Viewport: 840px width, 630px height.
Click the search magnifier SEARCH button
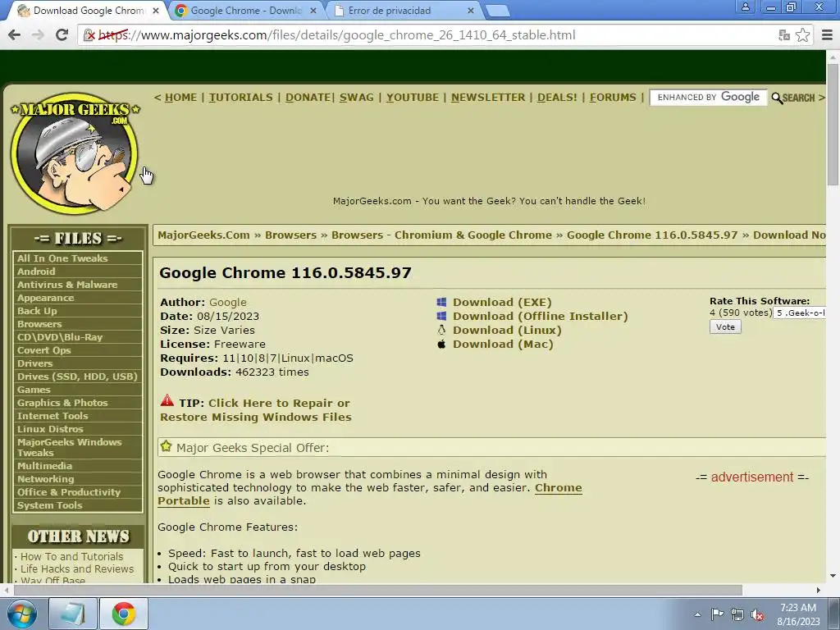tap(794, 98)
